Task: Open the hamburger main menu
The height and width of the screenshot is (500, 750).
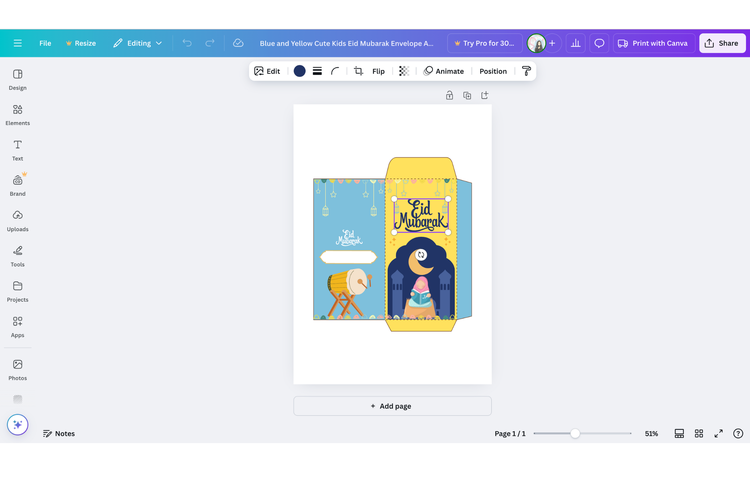Action: click(x=17, y=43)
